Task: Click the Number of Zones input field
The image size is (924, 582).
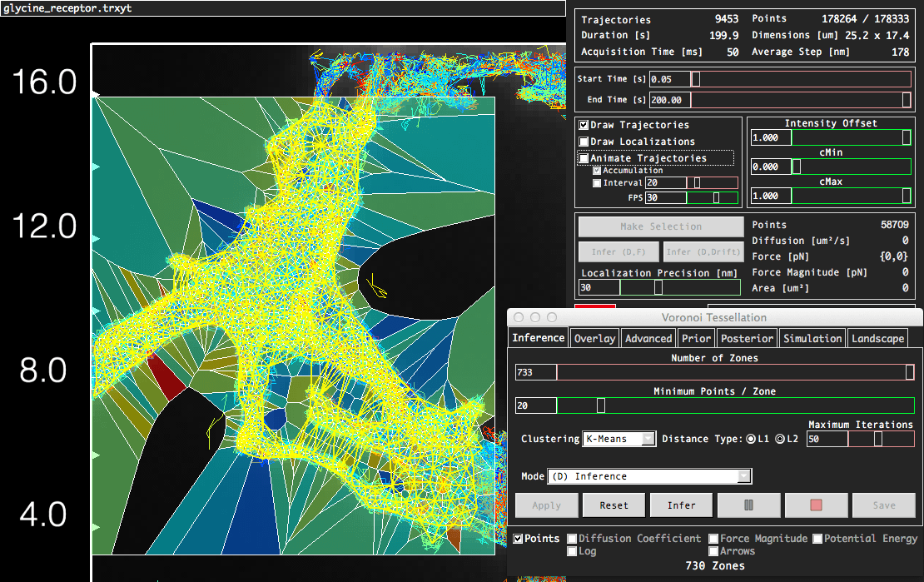Action: (x=535, y=372)
